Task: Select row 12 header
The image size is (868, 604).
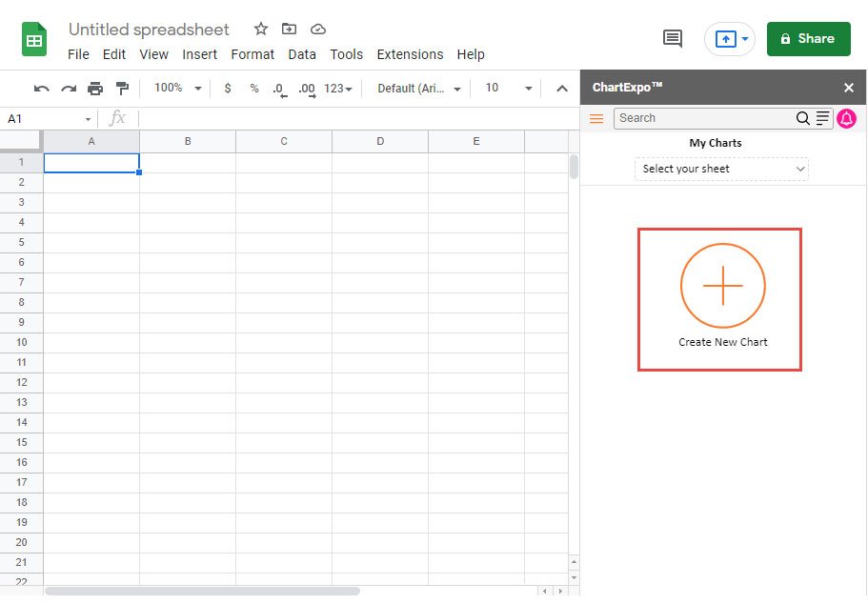Action: click(x=22, y=383)
